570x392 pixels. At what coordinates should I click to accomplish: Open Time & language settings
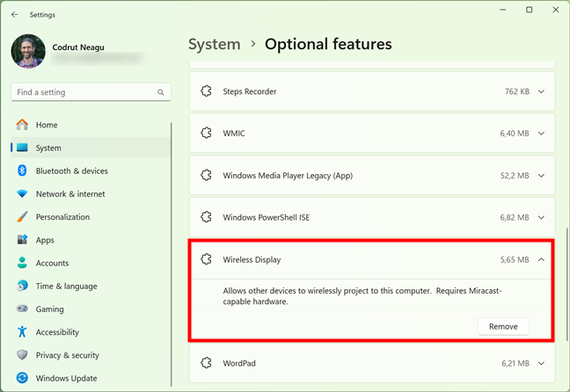(x=91, y=286)
